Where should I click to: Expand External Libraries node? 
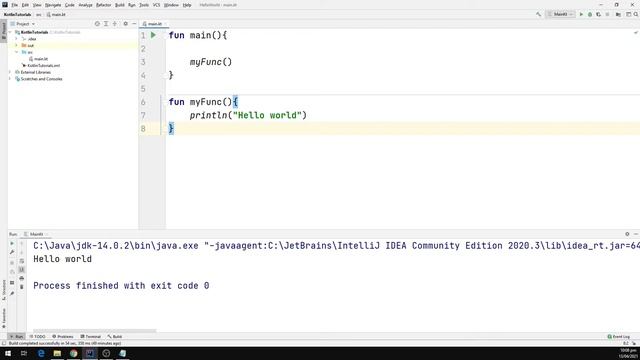[11, 72]
